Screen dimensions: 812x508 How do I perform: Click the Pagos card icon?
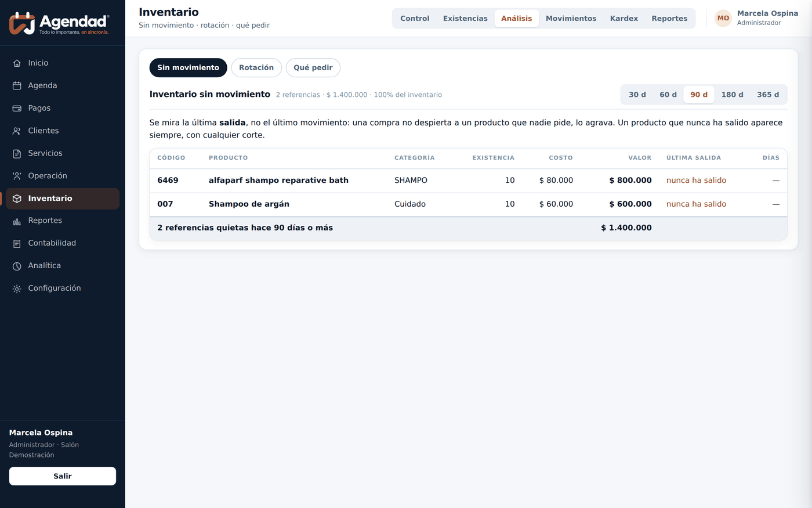[17, 109]
